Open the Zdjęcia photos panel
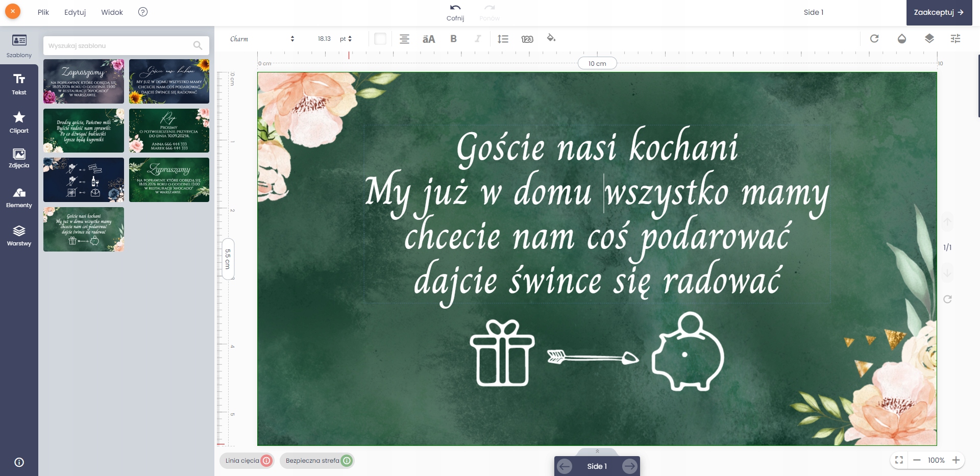 (x=19, y=158)
